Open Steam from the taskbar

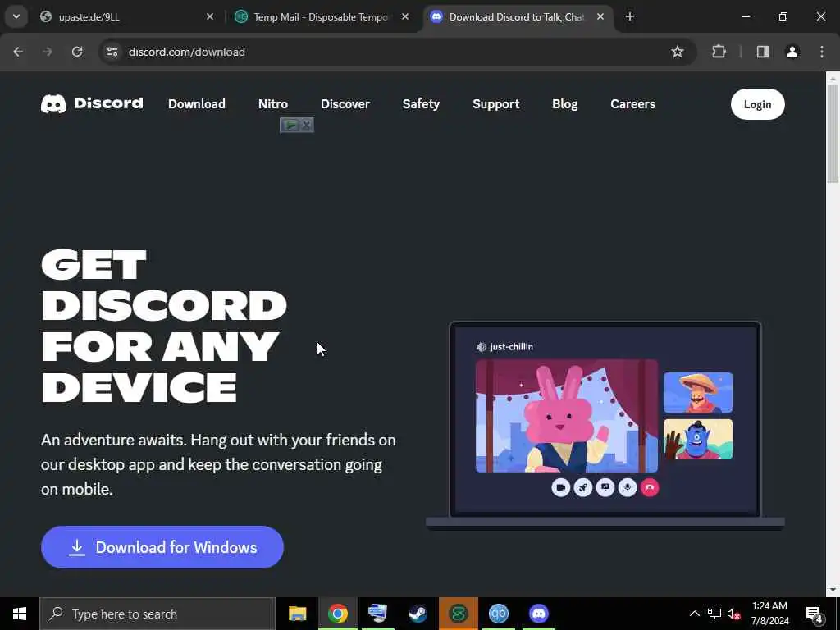(x=418, y=614)
